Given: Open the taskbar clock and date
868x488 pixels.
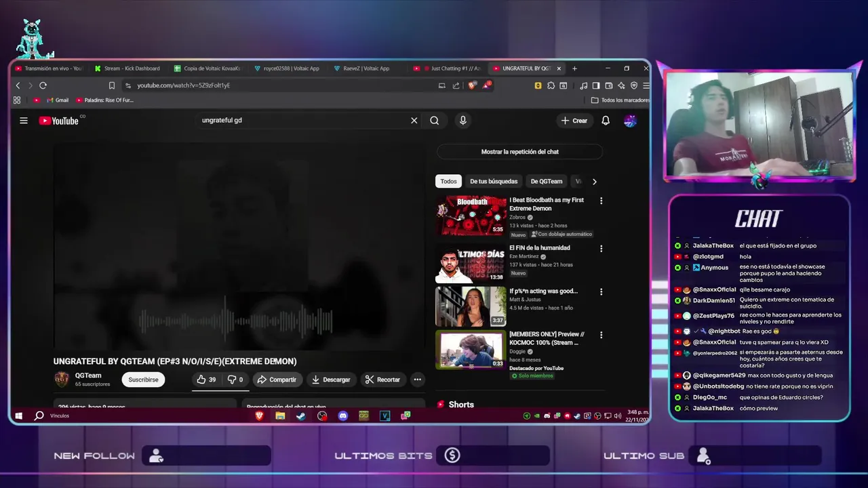Looking at the screenshot, I should coord(637,415).
